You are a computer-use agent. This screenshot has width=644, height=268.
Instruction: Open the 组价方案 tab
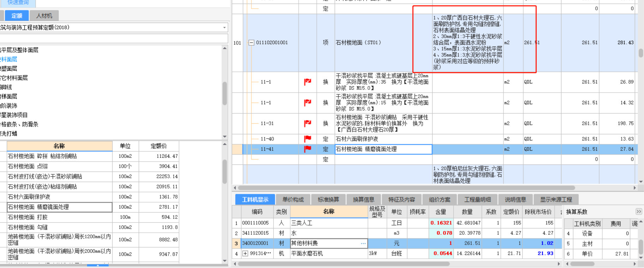tap(440, 199)
